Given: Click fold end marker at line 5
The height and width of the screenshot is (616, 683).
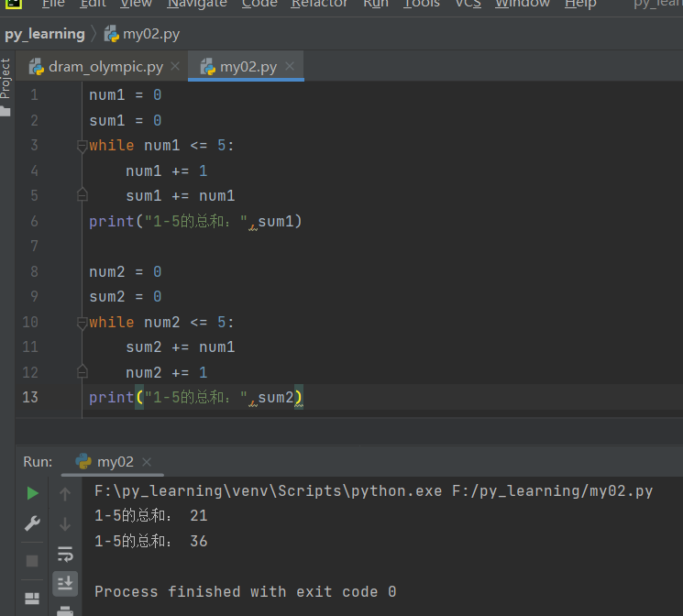Looking at the screenshot, I should (x=82, y=195).
